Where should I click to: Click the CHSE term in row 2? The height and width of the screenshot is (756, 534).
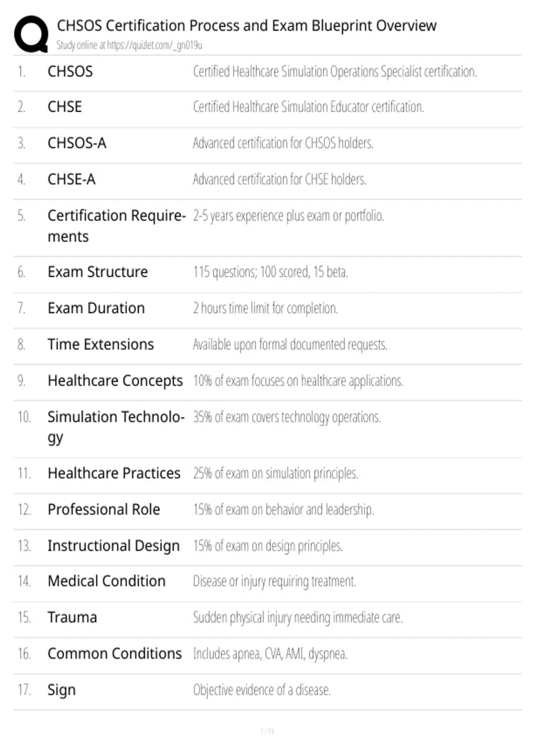coord(65,107)
